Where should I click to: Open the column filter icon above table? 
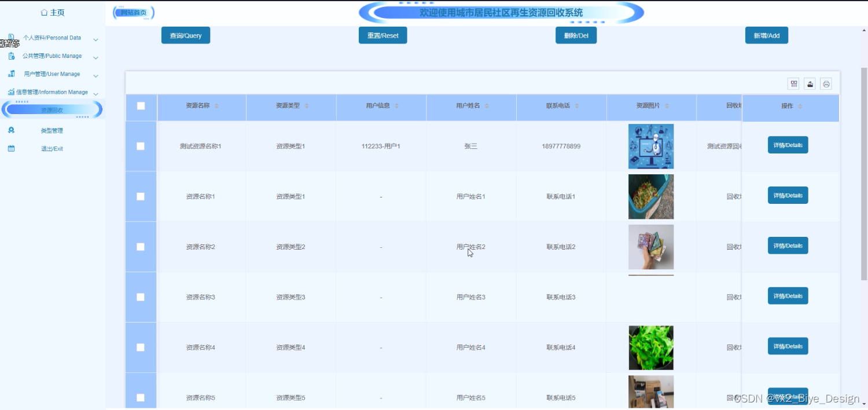[793, 84]
